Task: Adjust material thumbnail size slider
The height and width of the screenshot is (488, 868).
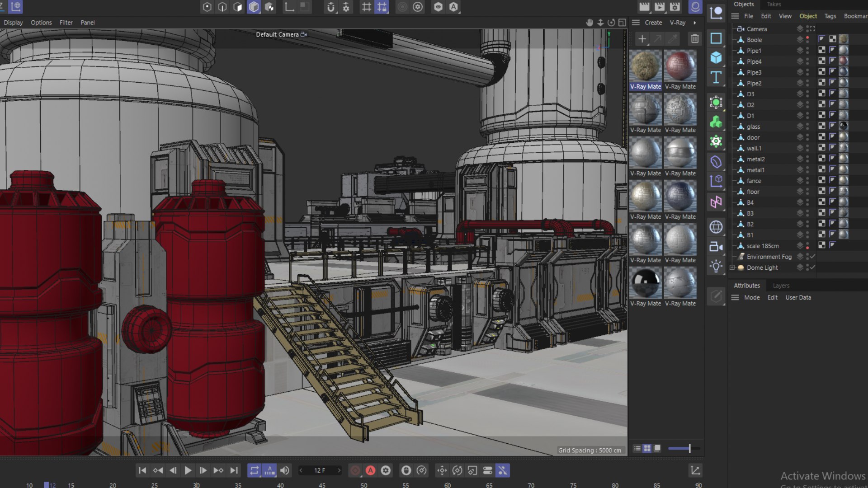Action: click(684, 448)
